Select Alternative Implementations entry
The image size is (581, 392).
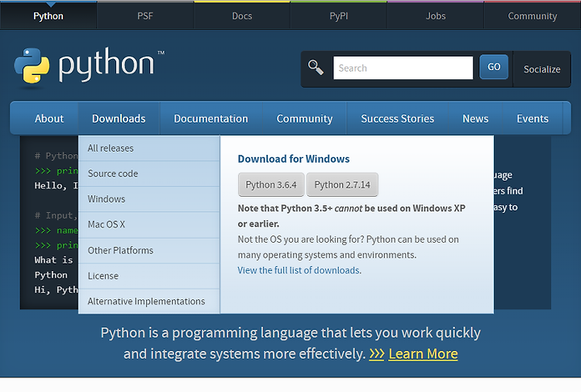pos(149,302)
